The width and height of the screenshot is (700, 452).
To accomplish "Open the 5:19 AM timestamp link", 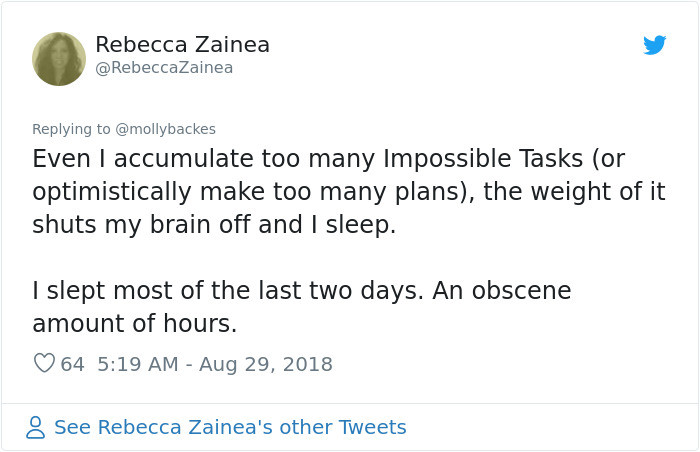I will 138,364.
